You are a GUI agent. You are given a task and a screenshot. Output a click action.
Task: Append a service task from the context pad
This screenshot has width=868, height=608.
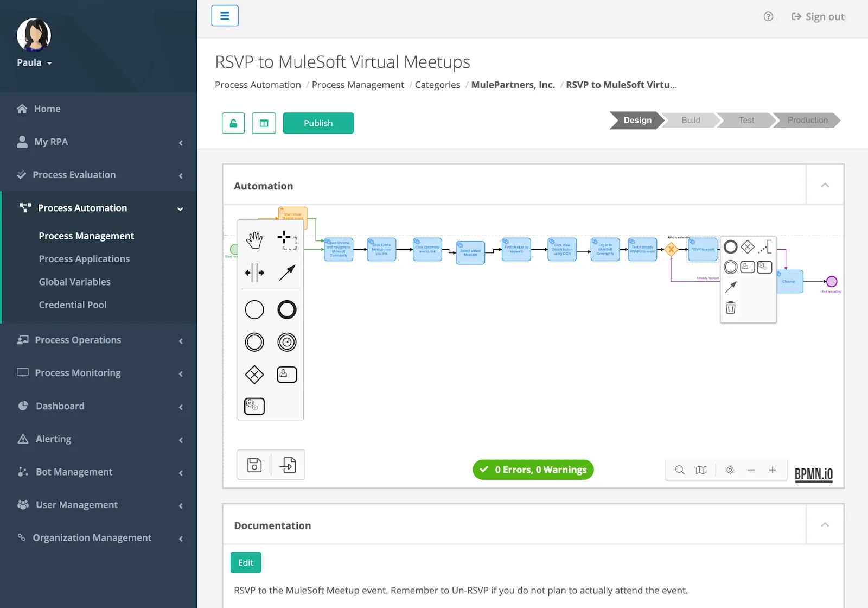point(764,267)
